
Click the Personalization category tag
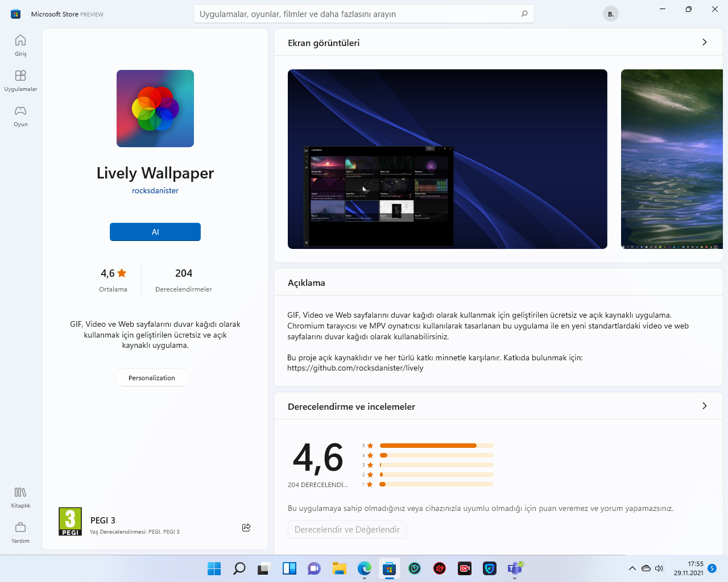point(152,377)
